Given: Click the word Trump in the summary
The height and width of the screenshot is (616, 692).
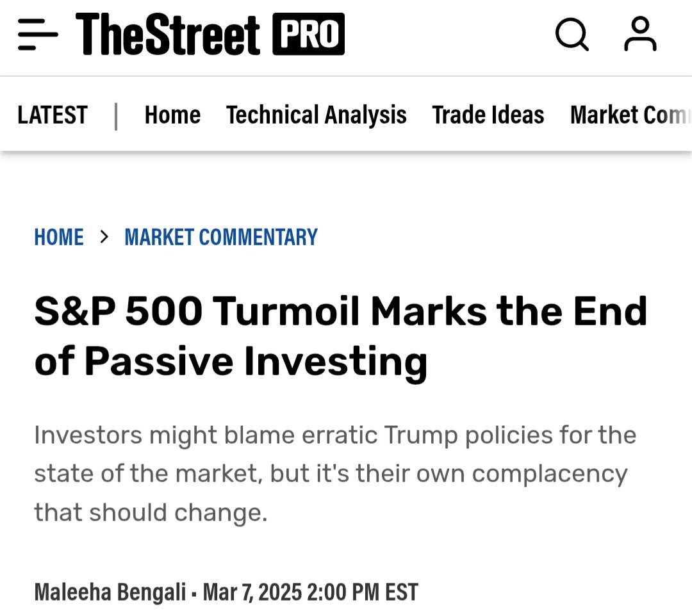Looking at the screenshot, I should [x=421, y=435].
